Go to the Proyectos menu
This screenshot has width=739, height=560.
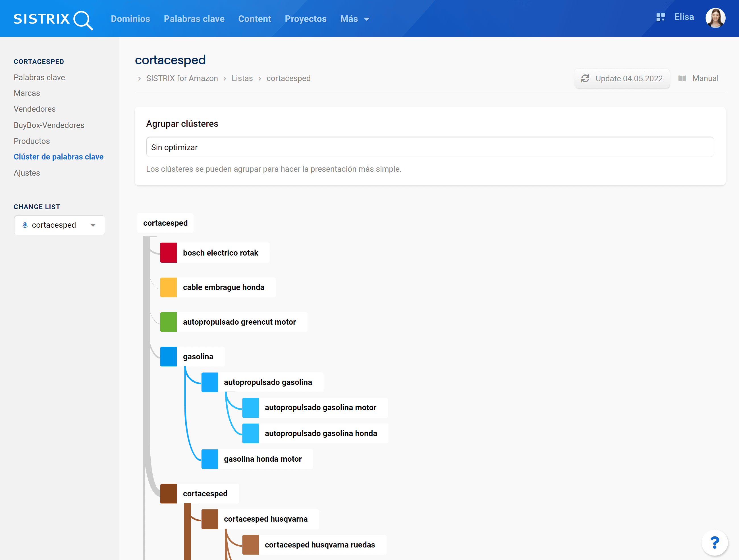point(305,19)
